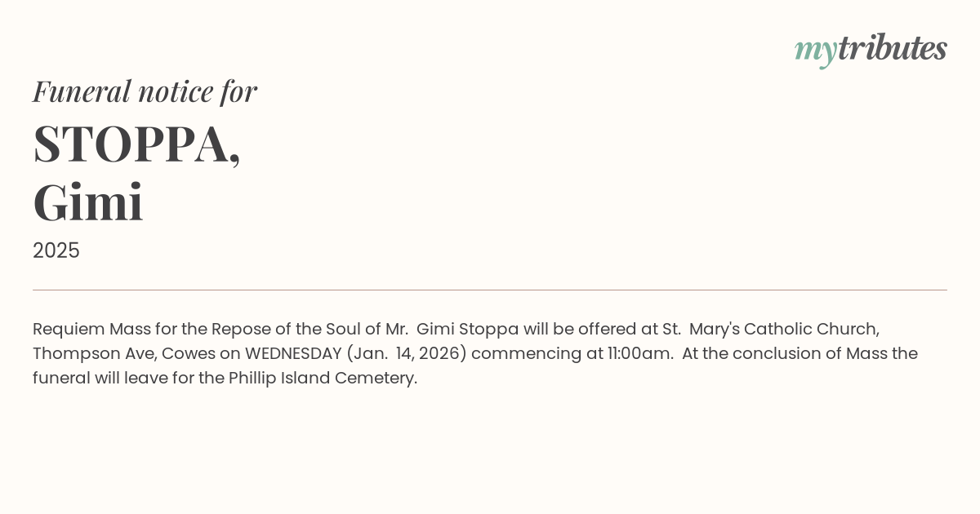Select the "Funeral notice for" heading
Viewport: 980px width, 514px height.
(145, 91)
